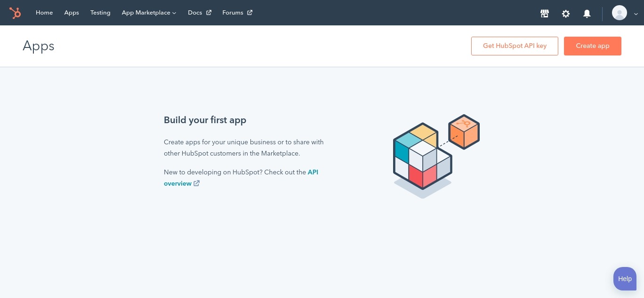Click the Apps page heading
The image size is (644, 298).
(x=38, y=46)
